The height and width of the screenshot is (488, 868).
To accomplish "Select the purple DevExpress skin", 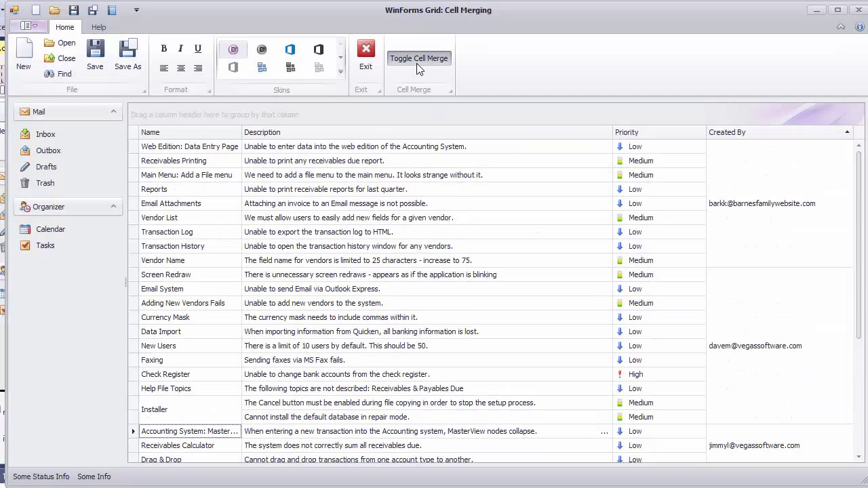I will point(233,49).
